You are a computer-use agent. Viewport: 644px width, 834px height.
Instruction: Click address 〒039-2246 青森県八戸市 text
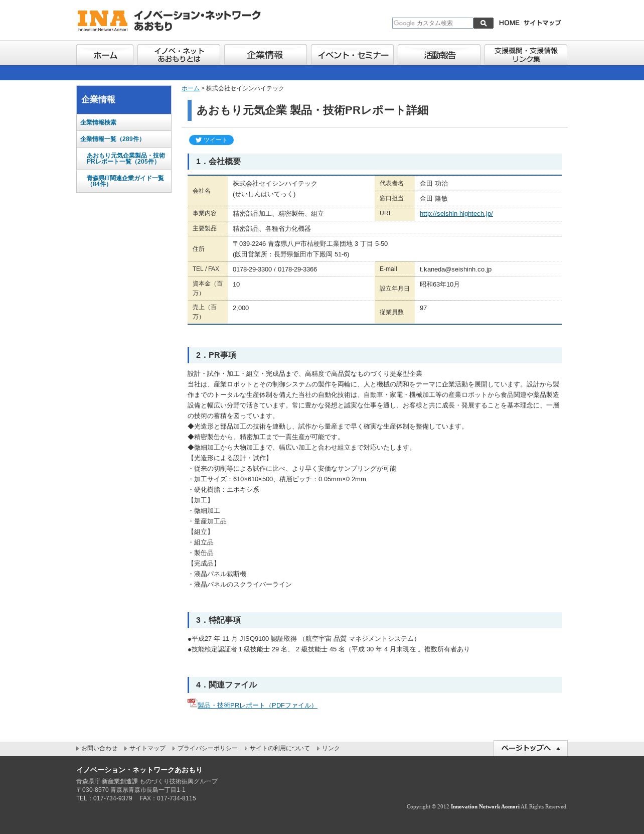click(310, 244)
